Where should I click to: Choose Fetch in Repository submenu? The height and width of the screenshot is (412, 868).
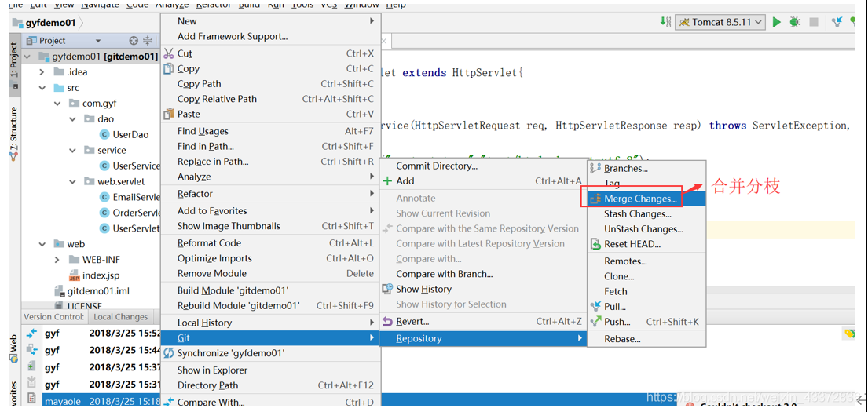(x=646, y=291)
